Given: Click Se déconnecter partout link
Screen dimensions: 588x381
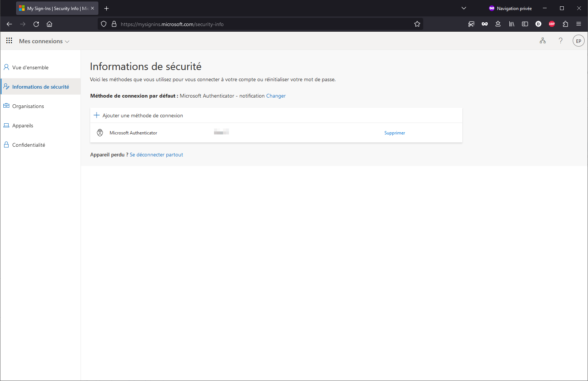Looking at the screenshot, I should point(156,155).
